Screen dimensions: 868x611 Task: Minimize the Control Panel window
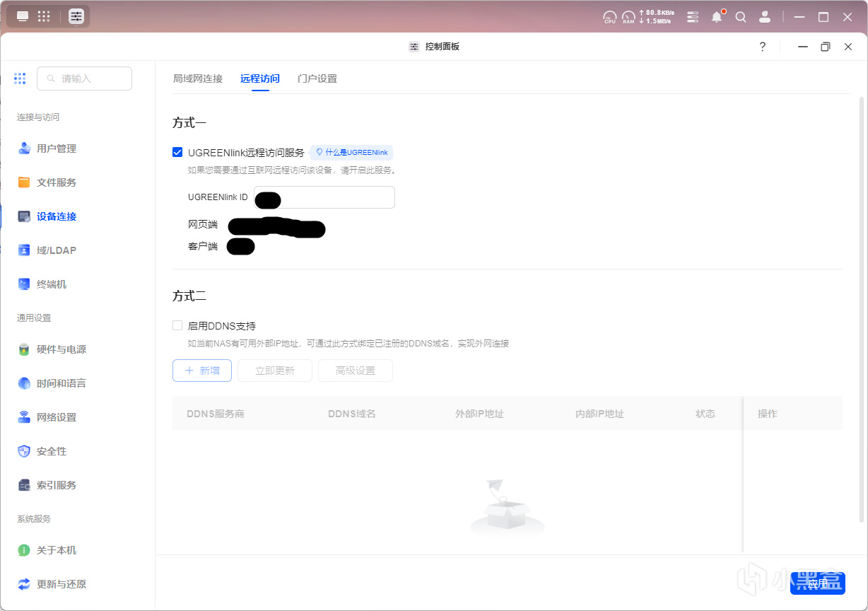pyautogui.click(x=803, y=47)
